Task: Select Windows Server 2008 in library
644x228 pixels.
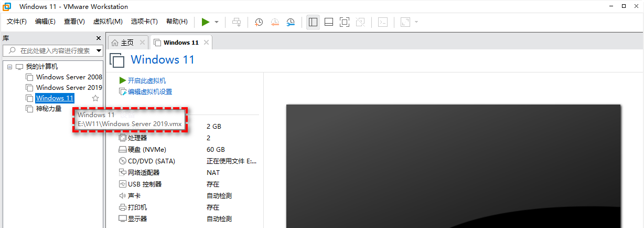Action: pyautogui.click(x=68, y=77)
